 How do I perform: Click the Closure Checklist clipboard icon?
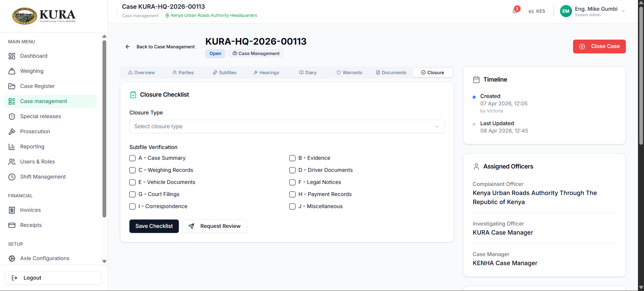click(x=133, y=95)
